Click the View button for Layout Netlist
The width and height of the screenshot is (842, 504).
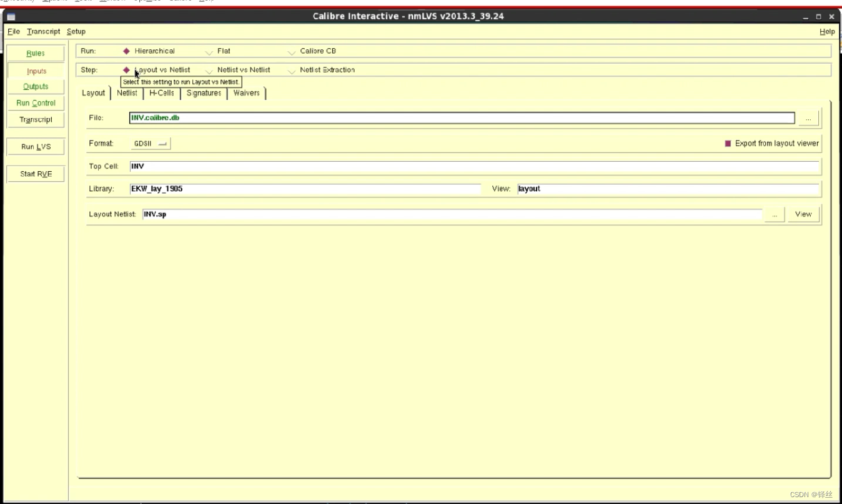tap(803, 214)
